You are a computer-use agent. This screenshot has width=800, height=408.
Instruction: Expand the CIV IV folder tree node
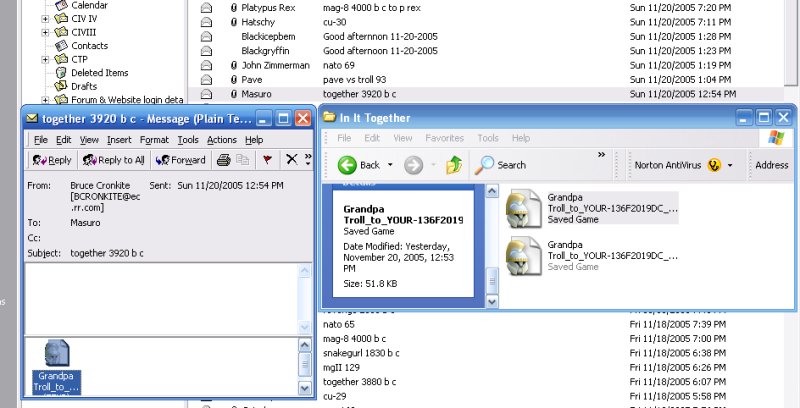[45, 19]
